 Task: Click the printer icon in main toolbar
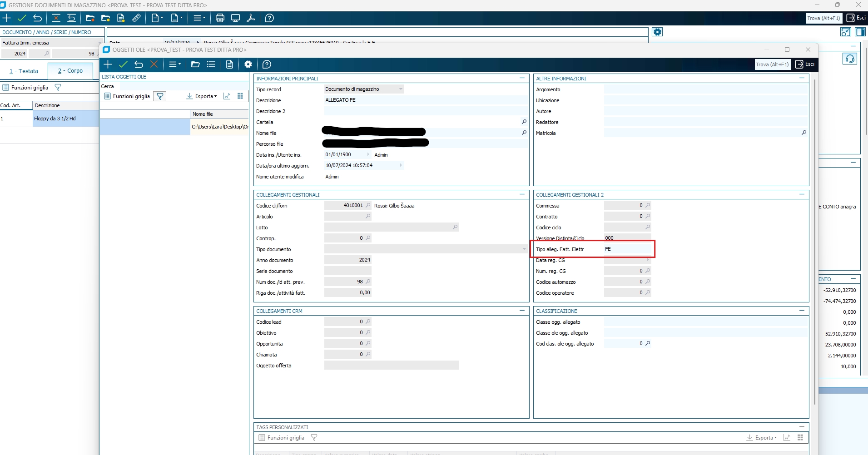point(220,18)
